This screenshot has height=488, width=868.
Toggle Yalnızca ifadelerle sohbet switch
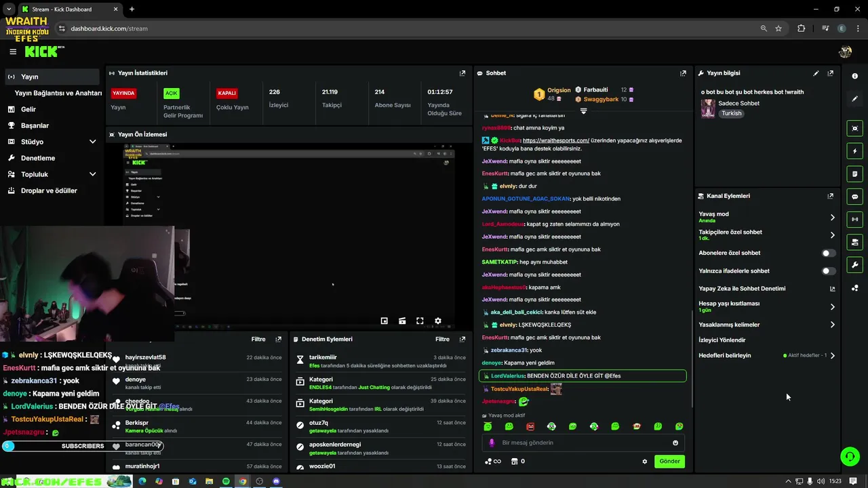coord(829,271)
